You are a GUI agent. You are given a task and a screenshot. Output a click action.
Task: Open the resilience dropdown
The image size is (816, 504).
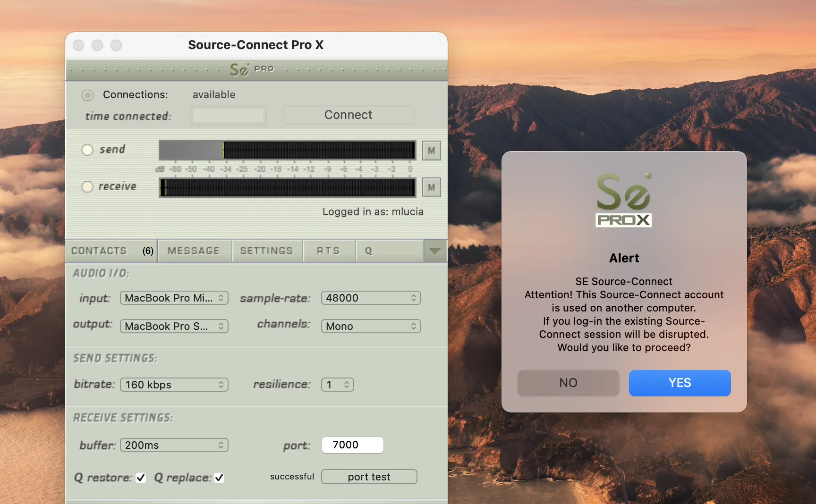click(338, 385)
